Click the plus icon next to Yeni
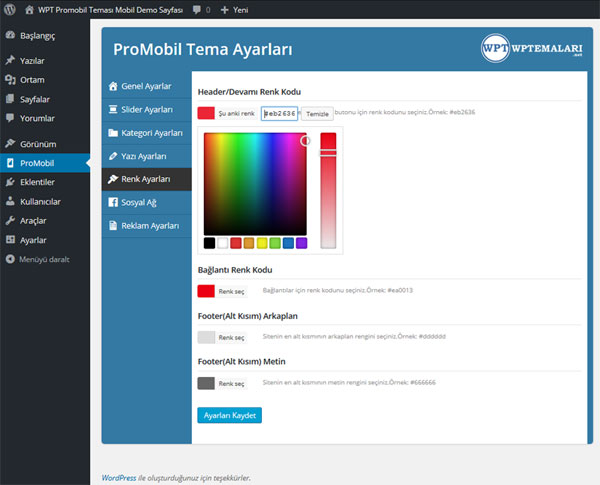This screenshot has width=600, height=485. pyautogui.click(x=225, y=10)
